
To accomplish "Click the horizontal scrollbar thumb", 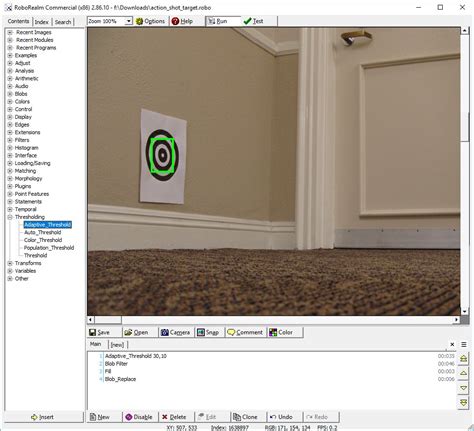I will pos(108,320).
